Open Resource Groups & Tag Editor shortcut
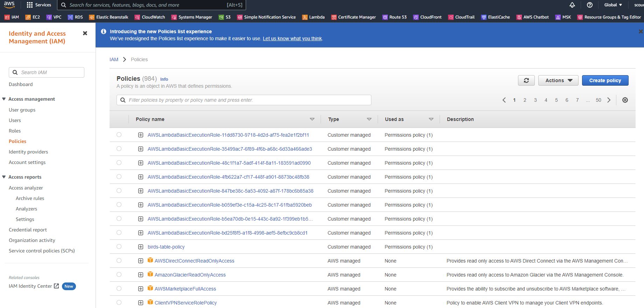Image resolution: width=644 pixels, height=308 pixels. click(609, 17)
